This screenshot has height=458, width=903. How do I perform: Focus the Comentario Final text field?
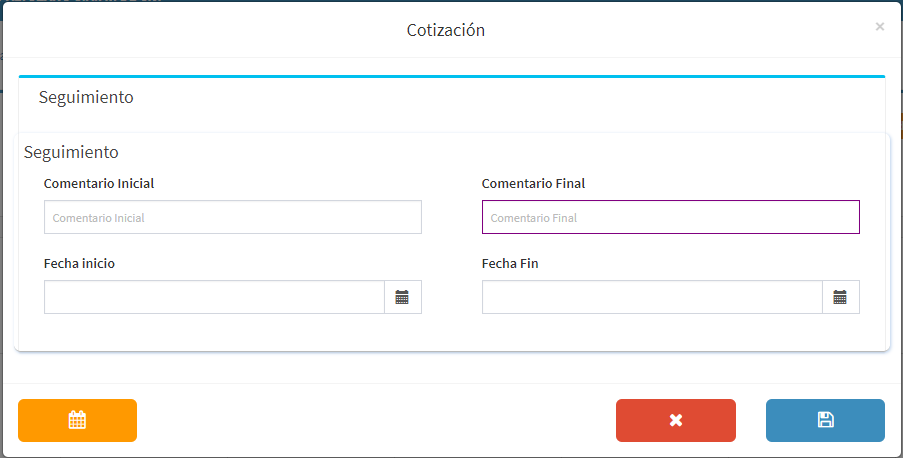coord(670,217)
